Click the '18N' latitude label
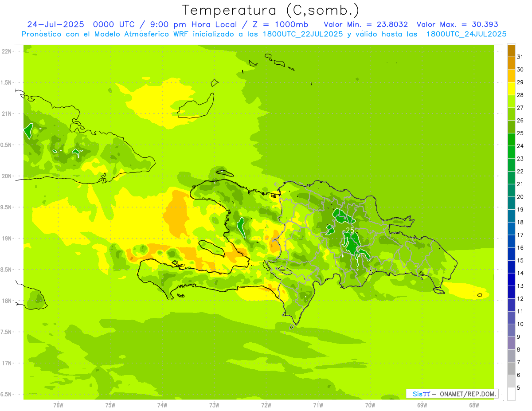Screen dimensions: 532x411 pos(7,301)
